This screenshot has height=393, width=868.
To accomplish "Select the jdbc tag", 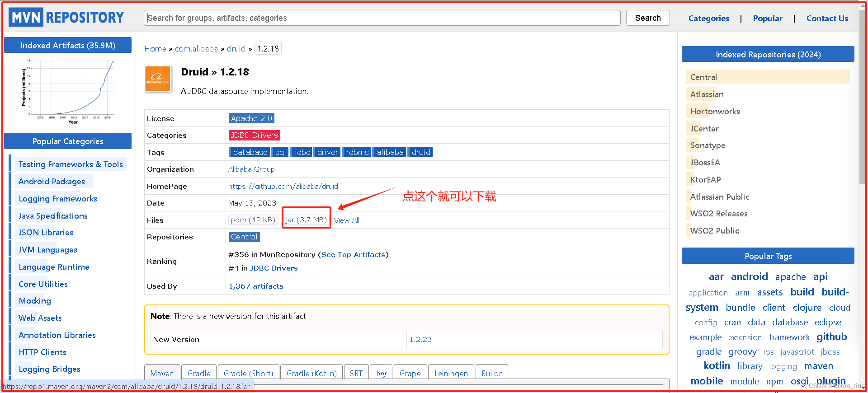I will pyautogui.click(x=302, y=152).
